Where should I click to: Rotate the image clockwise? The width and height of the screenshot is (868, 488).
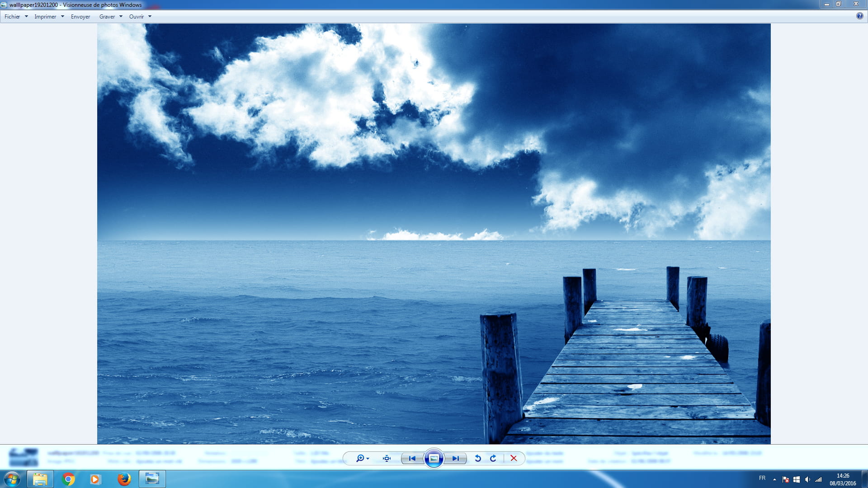[493, 458]
